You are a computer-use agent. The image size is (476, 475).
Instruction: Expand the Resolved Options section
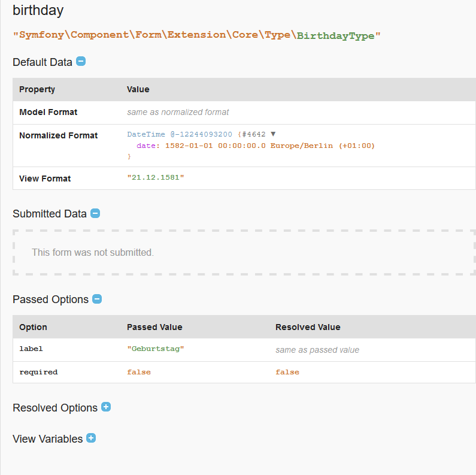106,407
